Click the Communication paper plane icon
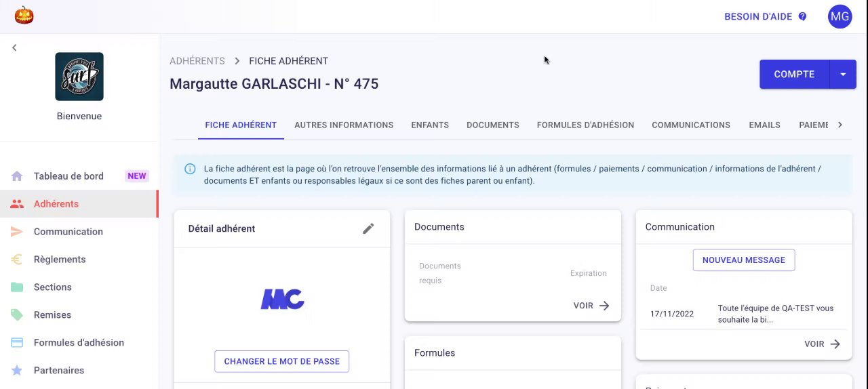Screen dimensions: 868x389 pyautogui.click(x=17, y=232)
